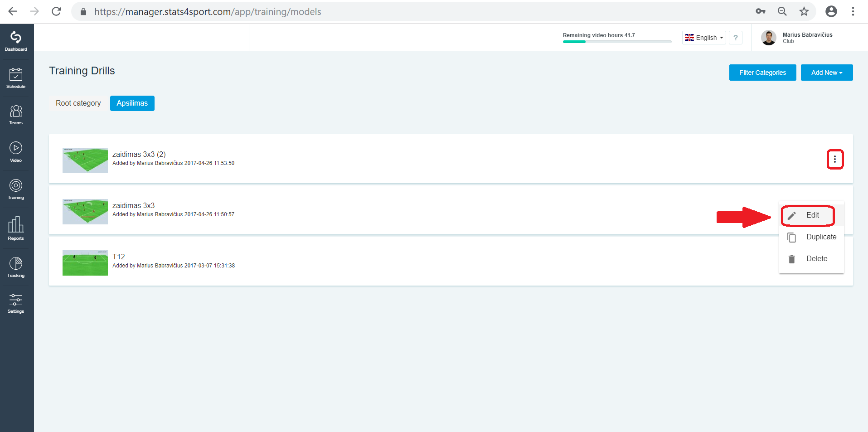Open the Chrome three-dot menu
Viewport: 868px width, 432px height.
coord(853,11)
